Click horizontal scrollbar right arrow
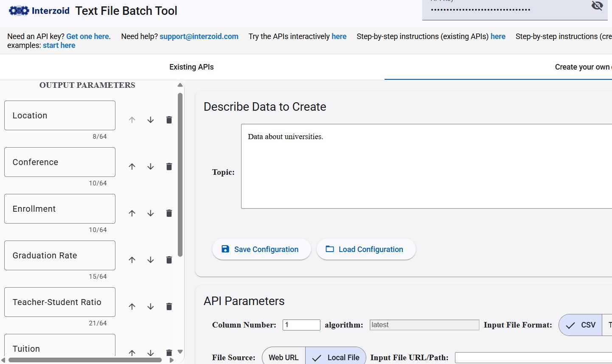This screenshot has width=612, height=364. pyautogui.click(x=171, y=360)
